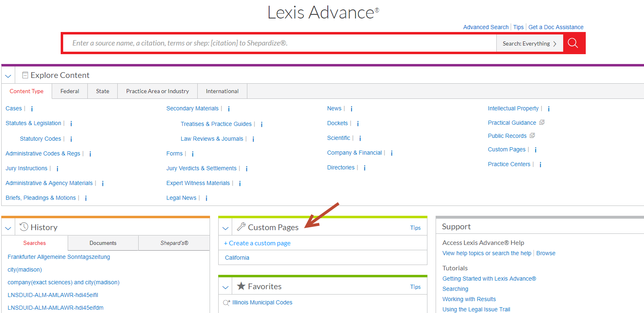Switch to the International tab
The width and height of the screenshot is (644, 313).
(x=222, y=91)
